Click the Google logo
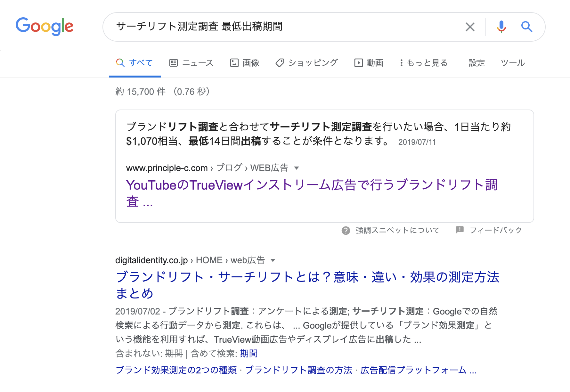This screenshot has width=570, height=392. 45,27
